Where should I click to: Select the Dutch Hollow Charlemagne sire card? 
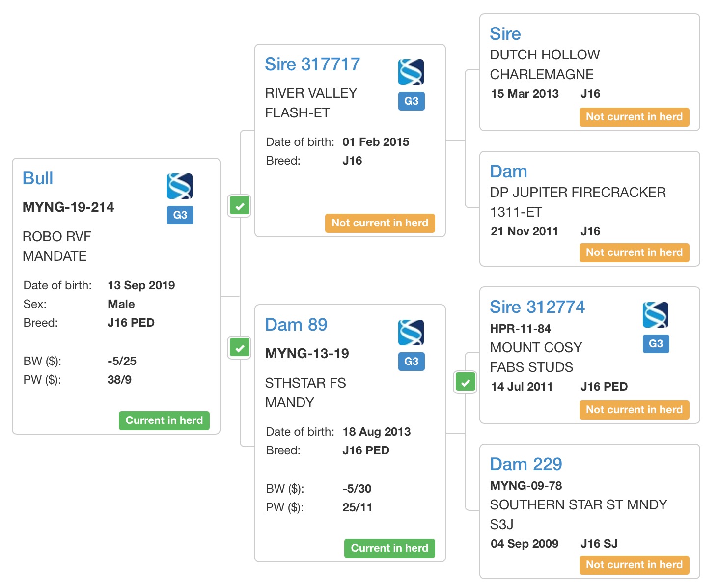pos(589,72)
